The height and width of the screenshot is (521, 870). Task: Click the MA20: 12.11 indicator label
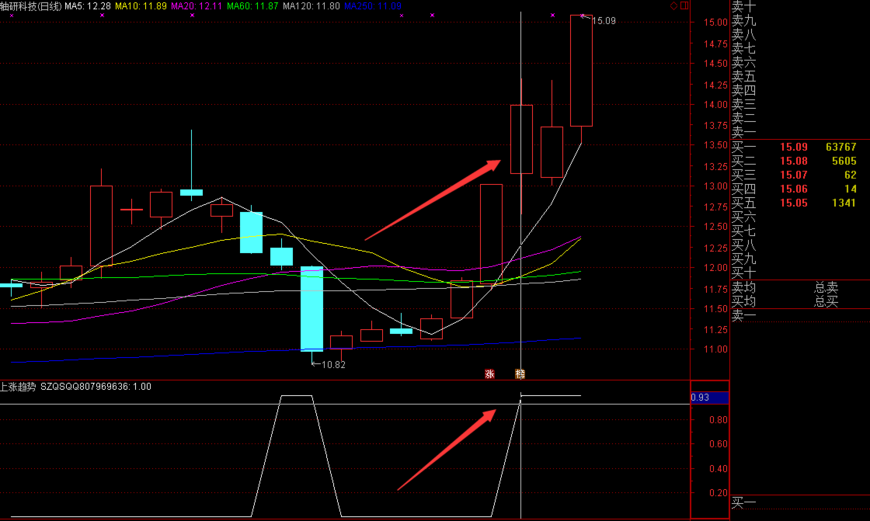coord(196,6)
